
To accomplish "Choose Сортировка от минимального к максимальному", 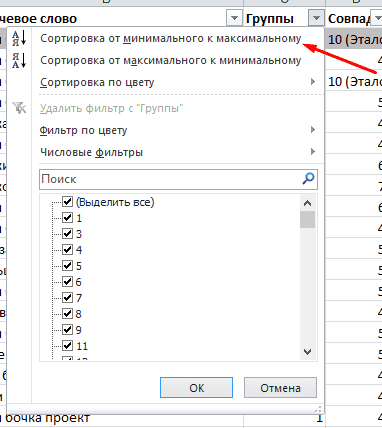I will click(171, 38).
